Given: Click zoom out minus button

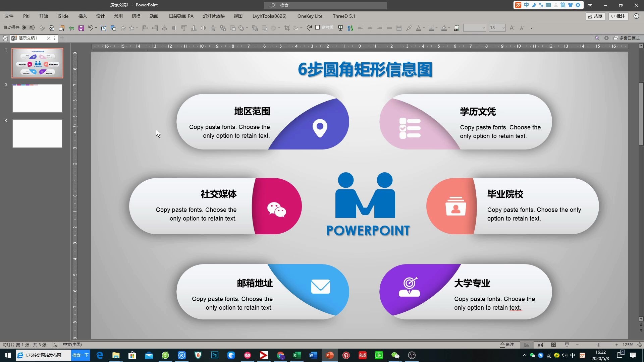Looking at the screenshot, I should [577, 345].
